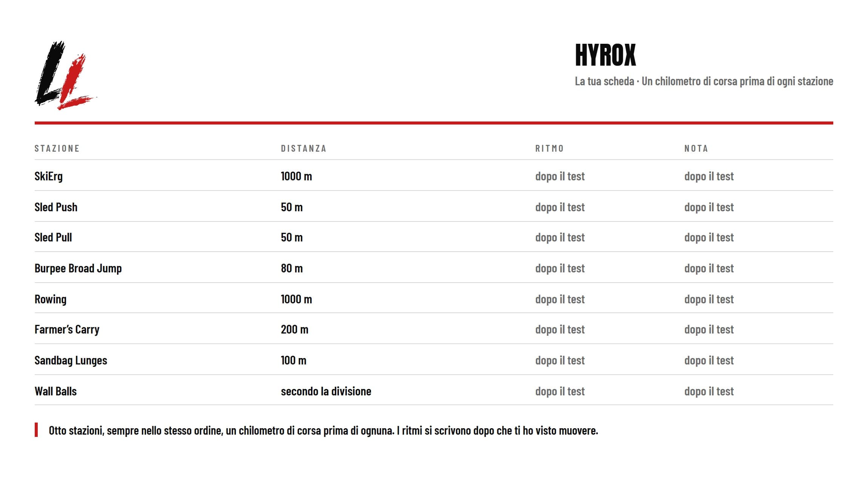The height and width of the screenshot is (495, 868).
Task: Select the Burpee Broad Jump station name
Action: [x=78, y=268]
